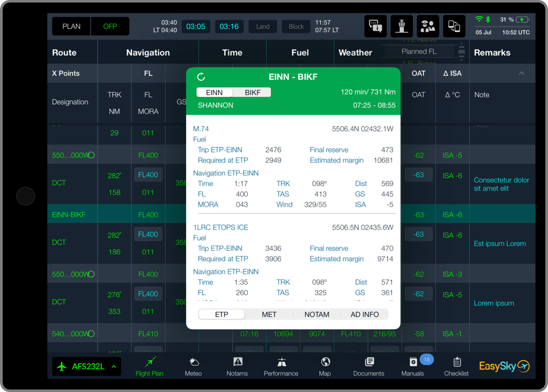The image size is (548, 392).
Task: Tap the -63 OAT field in DCT 158 row
Action: (419, 175)
